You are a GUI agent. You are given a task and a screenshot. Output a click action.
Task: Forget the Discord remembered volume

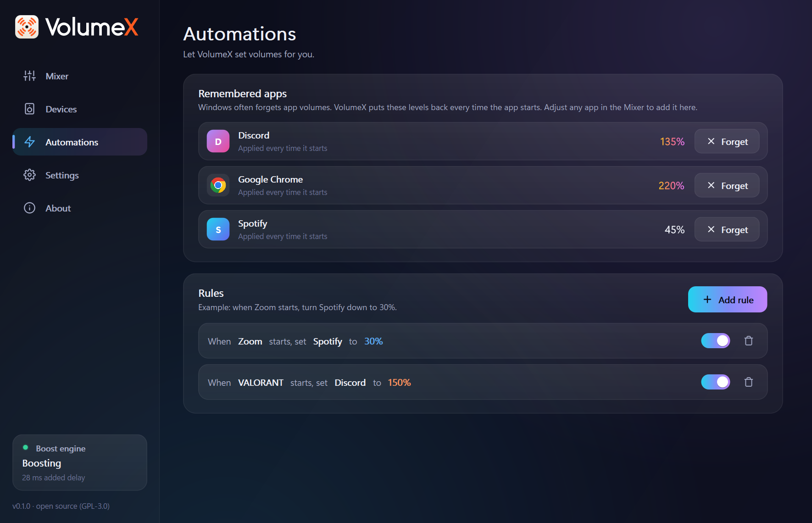[727, 141]
